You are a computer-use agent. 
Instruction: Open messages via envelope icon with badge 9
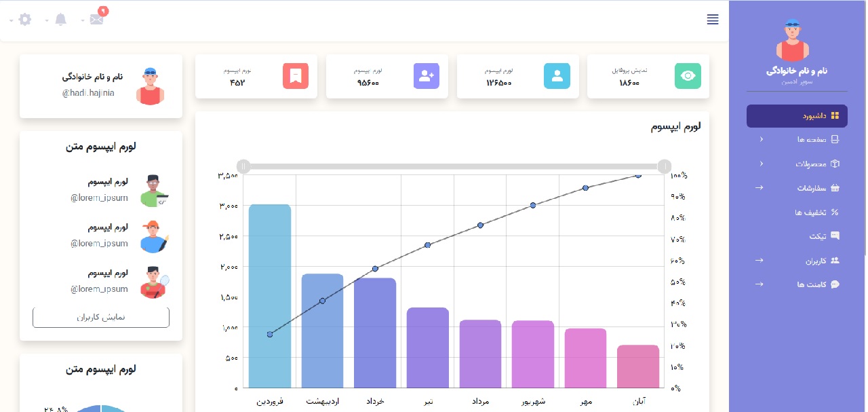(96, 19)
